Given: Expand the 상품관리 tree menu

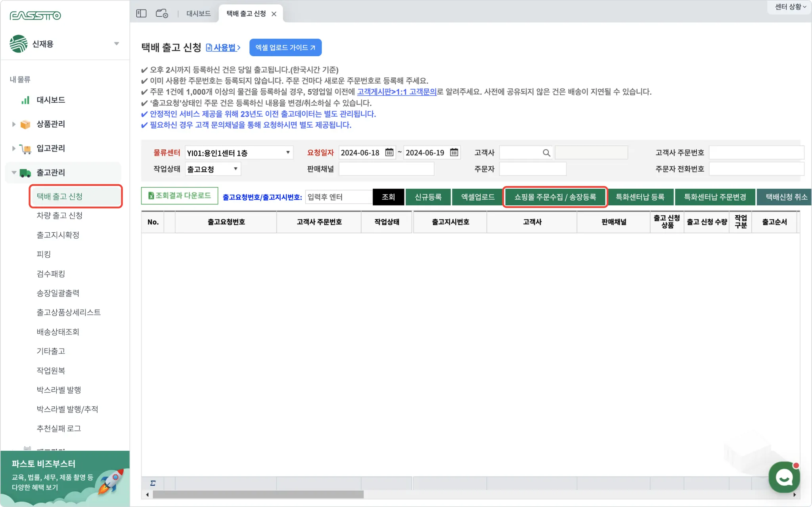Looking at the screenshot, I should [x=14, y=124].
